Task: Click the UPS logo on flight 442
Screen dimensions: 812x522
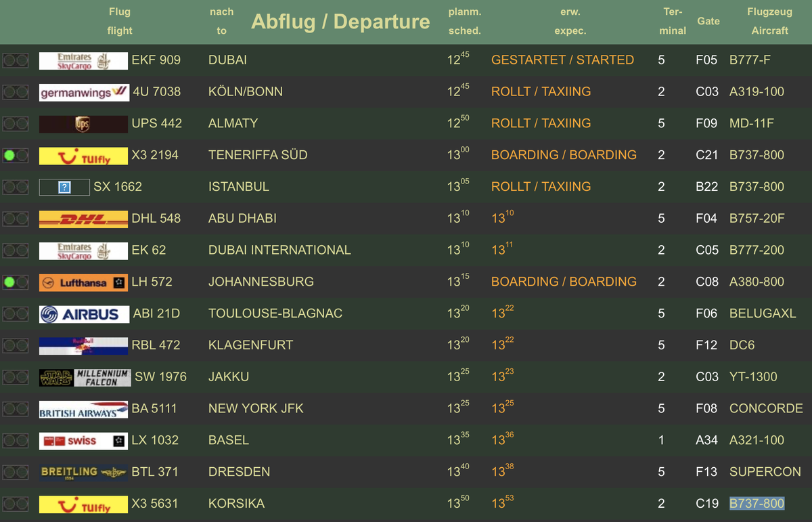Action: point(83,125)
